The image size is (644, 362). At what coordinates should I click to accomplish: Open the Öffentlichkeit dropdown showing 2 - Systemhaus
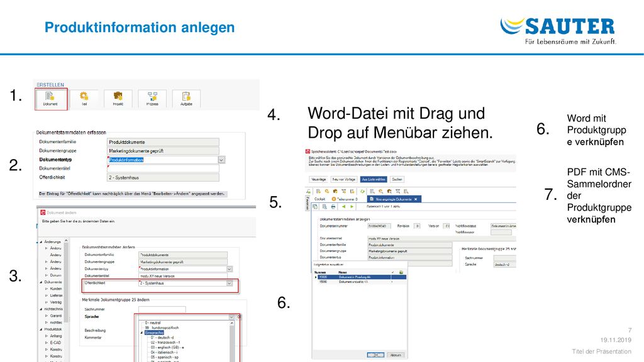click(230, 283)
